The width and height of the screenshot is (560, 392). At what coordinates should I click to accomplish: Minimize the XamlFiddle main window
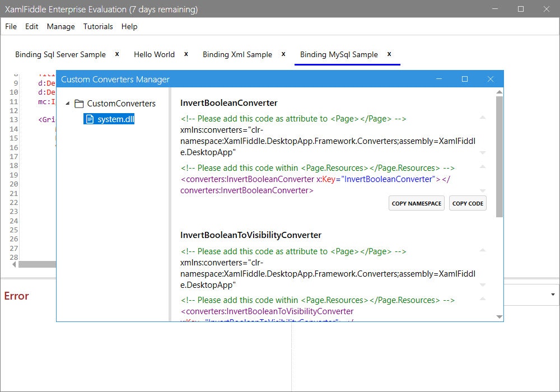pyautogui.click(x=495, y=9)
